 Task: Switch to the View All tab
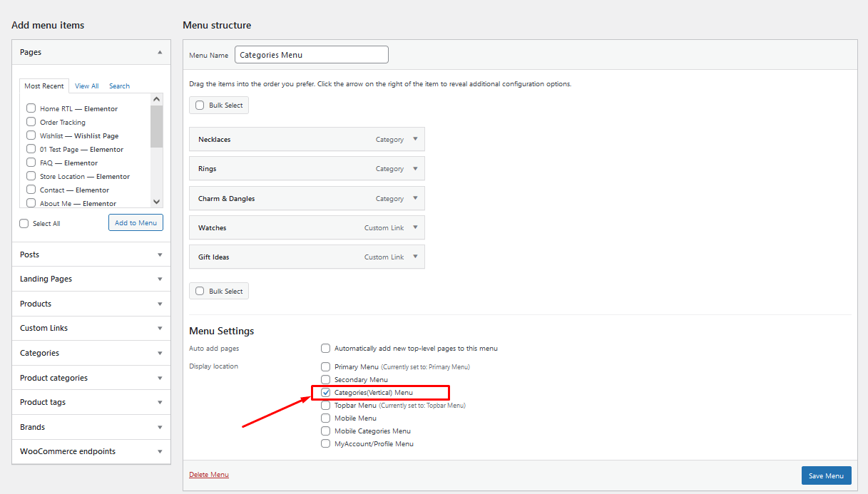coord(86,86)
